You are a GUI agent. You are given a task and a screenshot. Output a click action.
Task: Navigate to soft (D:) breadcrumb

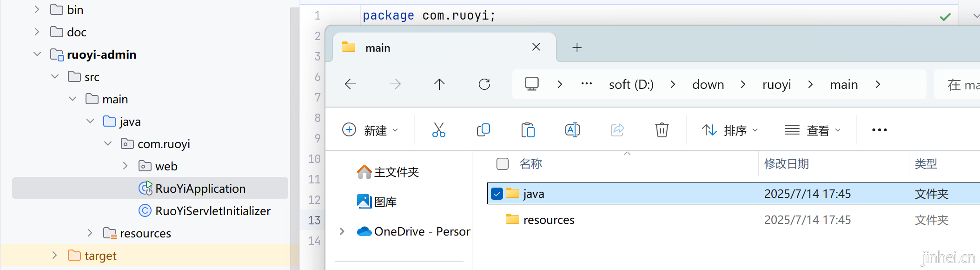tap(631, 85)
